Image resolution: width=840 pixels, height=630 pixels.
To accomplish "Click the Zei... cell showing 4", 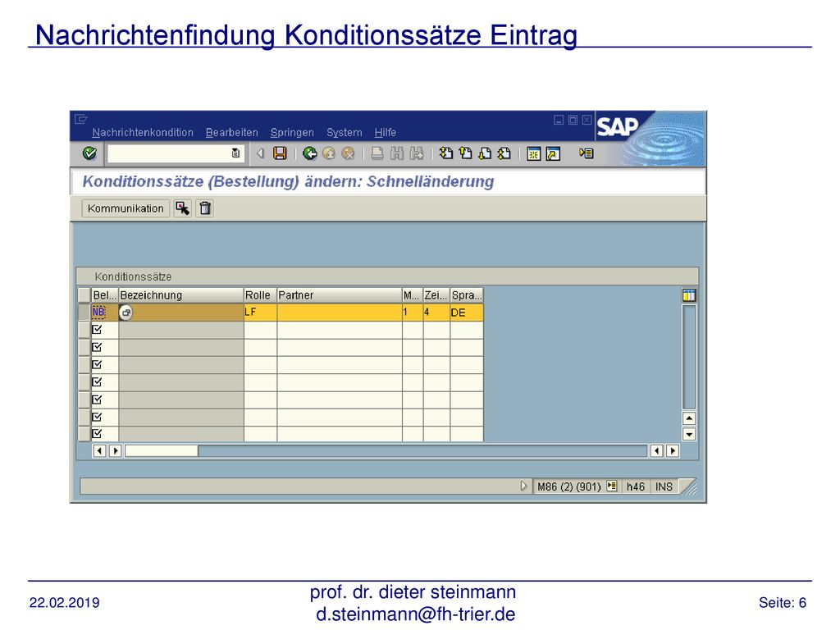I will coord(436,313).
